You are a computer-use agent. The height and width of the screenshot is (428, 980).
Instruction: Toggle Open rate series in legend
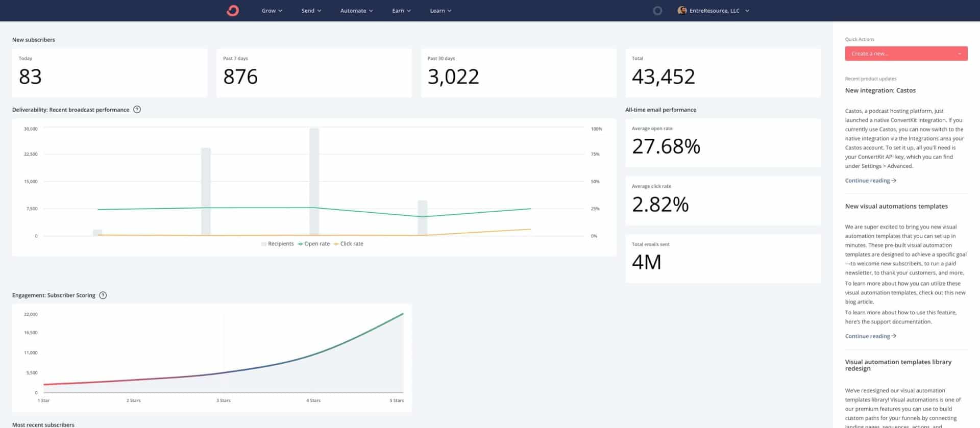click(x=314, y=244)
